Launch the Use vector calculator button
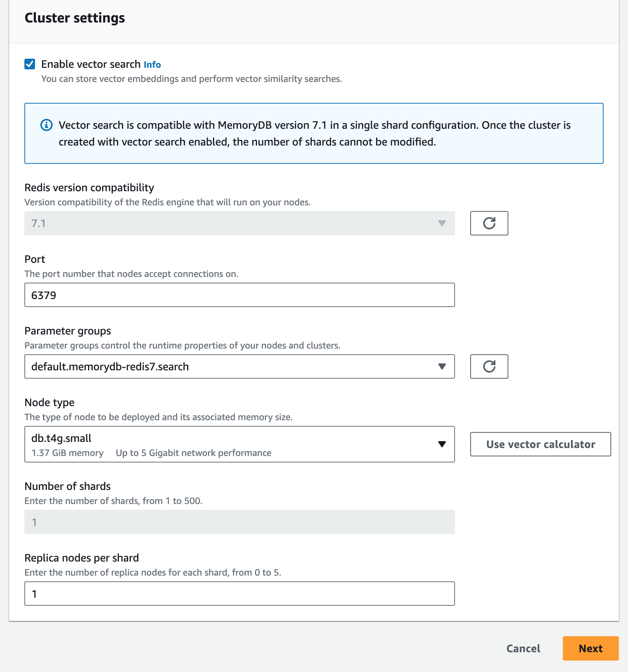 (x=540, y=444)
